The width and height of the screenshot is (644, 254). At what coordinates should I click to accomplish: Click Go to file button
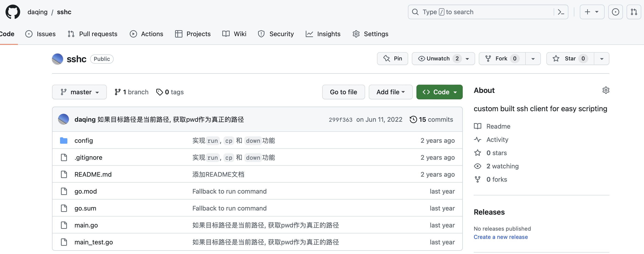pos(343,92)
